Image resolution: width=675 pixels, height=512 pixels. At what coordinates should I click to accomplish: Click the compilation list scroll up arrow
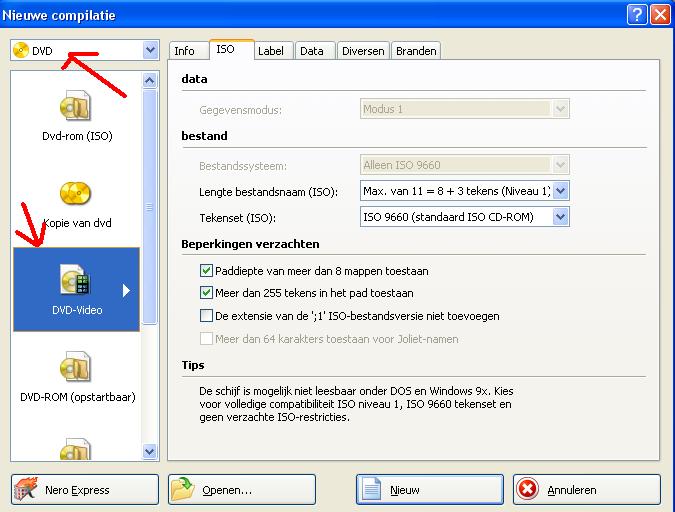149,80
